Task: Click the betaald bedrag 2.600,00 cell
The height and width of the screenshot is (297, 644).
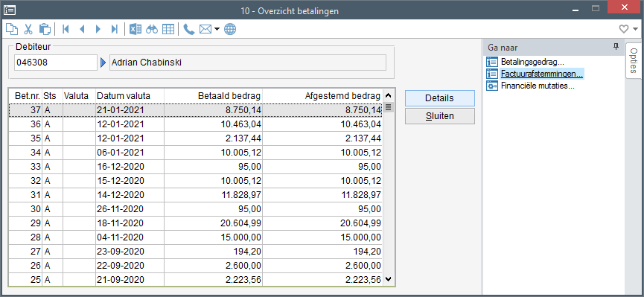Action: (213, 266)
